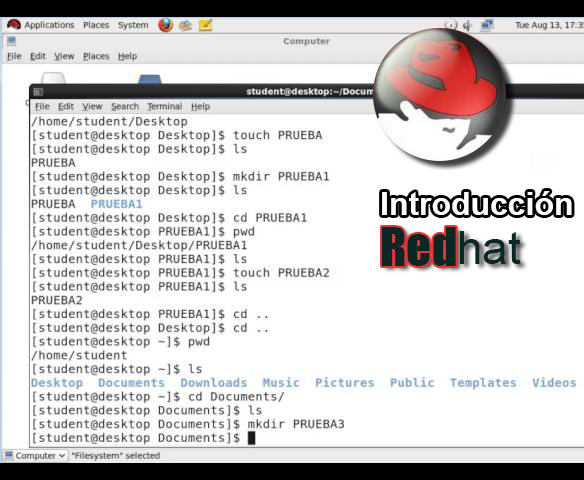Click the Pictures entry in the ls output
The height and width of the screenshot is (480, 584).
[345, 383]
